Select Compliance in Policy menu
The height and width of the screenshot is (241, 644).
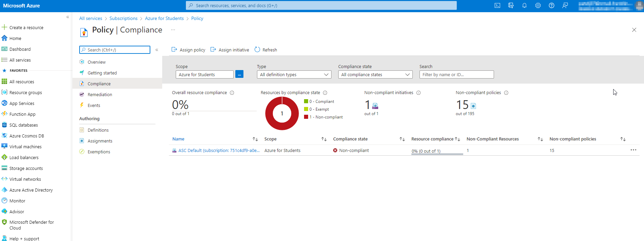[x=117, y=84]
